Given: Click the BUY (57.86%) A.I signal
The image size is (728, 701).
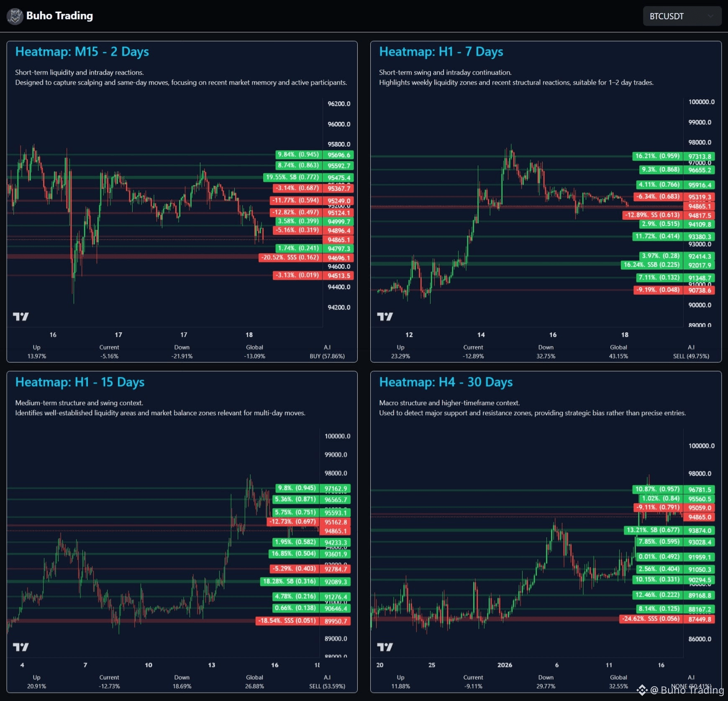Looking at the screenshot, I should coord(327,356).
